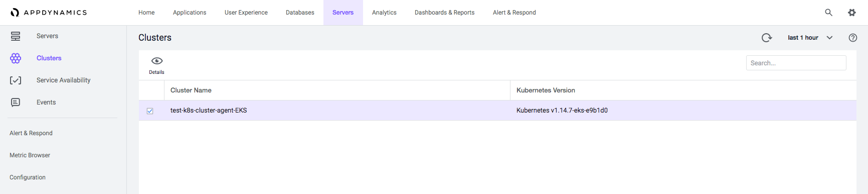Screen dimensions: 868x194
Task: Click the cluster Search input field
Action: (x=796, y=63)
